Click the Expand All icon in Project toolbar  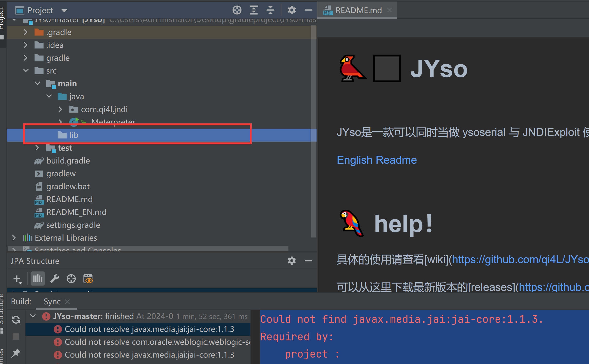(253, 10)
